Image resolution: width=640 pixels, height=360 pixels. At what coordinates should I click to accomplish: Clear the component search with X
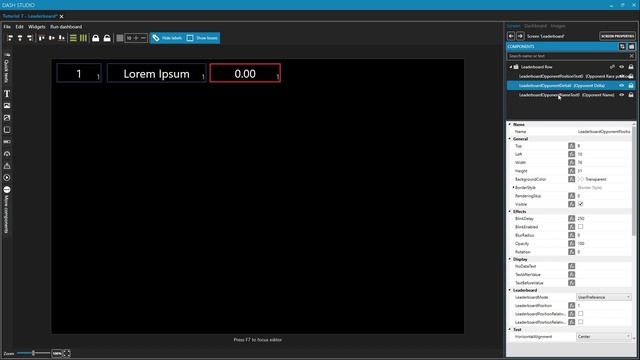point(631,56)
